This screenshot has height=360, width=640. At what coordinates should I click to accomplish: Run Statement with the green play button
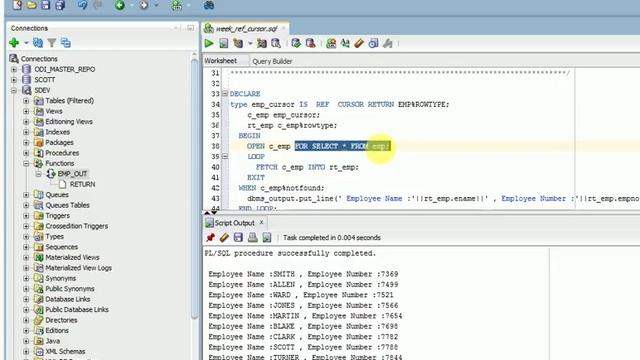(209, 43)
